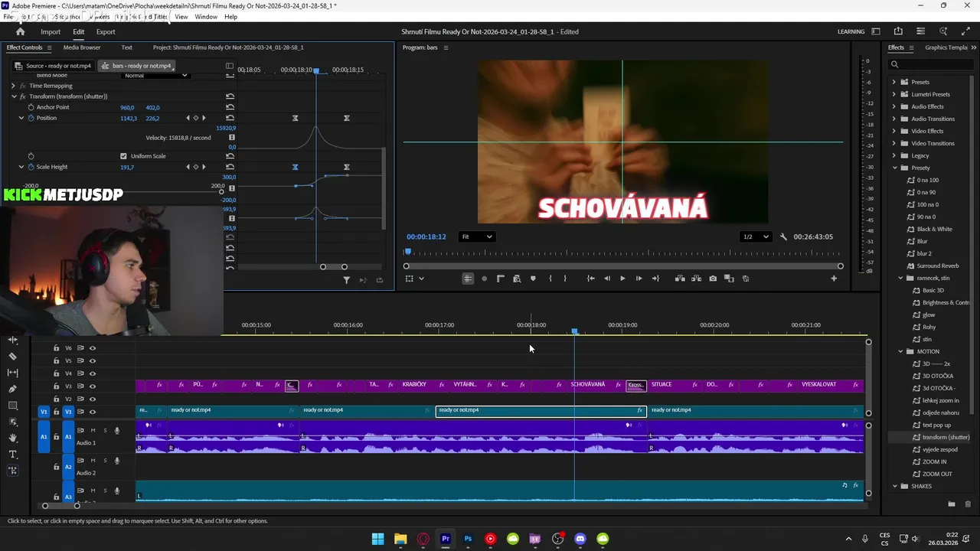Switch to the Media Browser tab

pos(82,47)
